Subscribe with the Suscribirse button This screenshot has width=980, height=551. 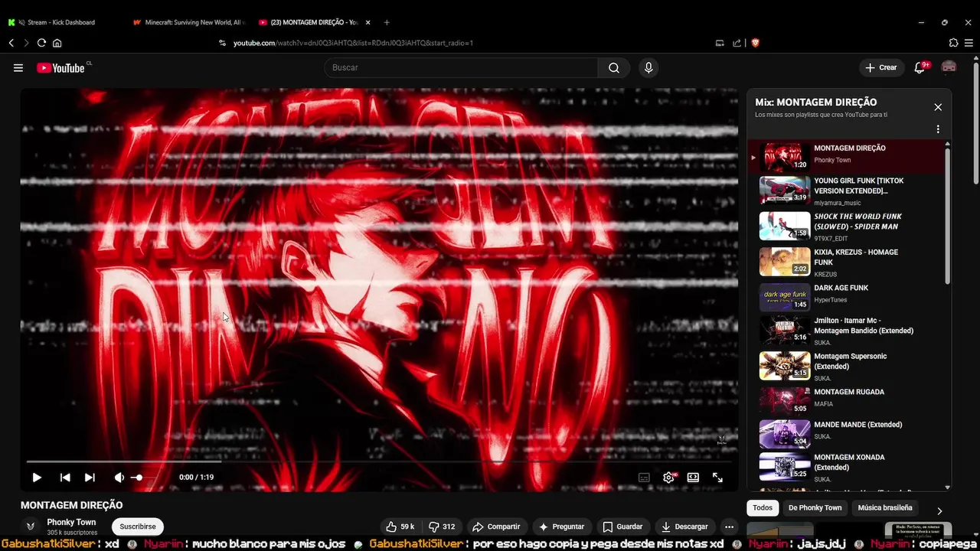coord(138,527)
